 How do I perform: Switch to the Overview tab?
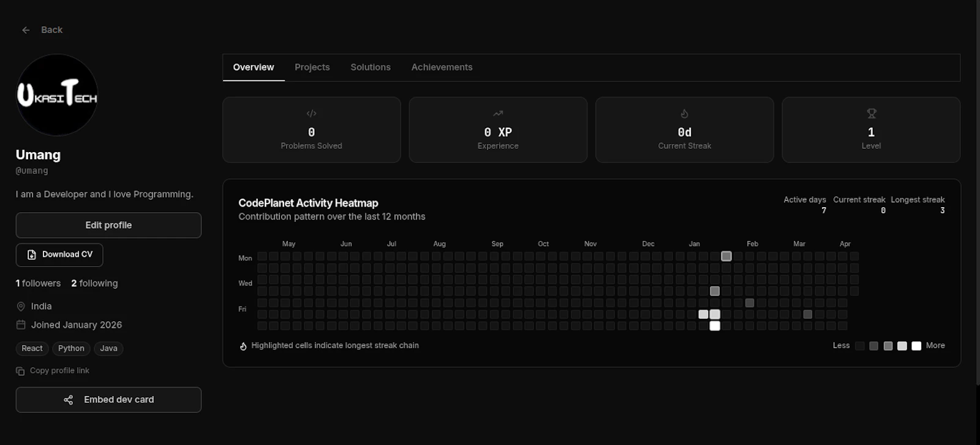point(254,67)
